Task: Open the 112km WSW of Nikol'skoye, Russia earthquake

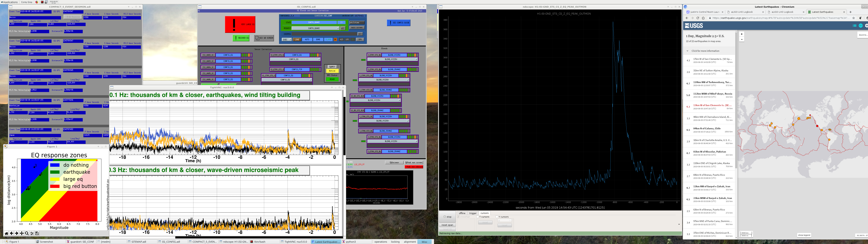Action: click(709, 95)
